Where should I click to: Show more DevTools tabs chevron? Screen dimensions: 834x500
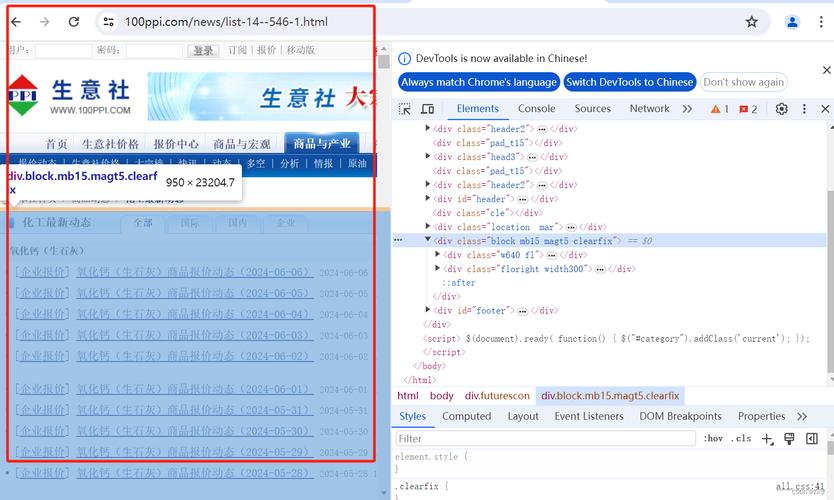pyautogui.click(x=687, y=109)
